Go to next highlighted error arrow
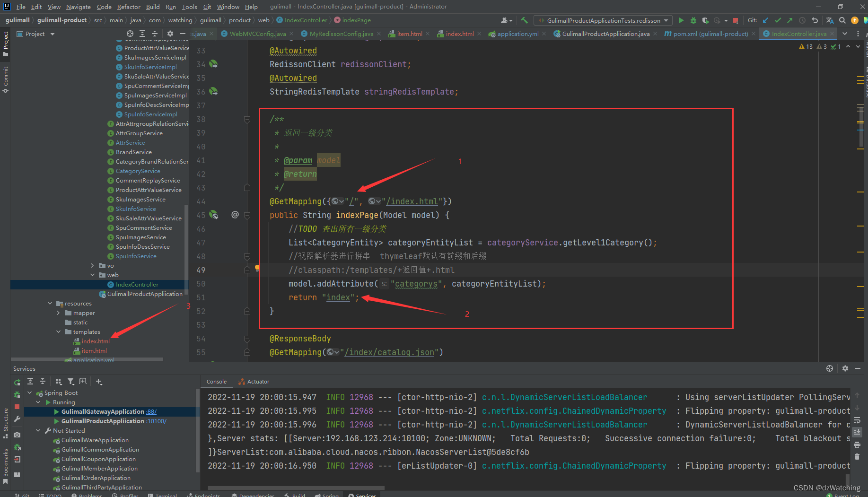The width and height of the screenshot is (868, 497). (858, 46)
